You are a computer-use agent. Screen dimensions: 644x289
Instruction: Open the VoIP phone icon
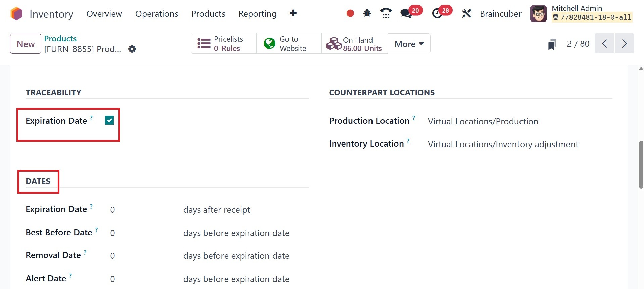(386, 13)
